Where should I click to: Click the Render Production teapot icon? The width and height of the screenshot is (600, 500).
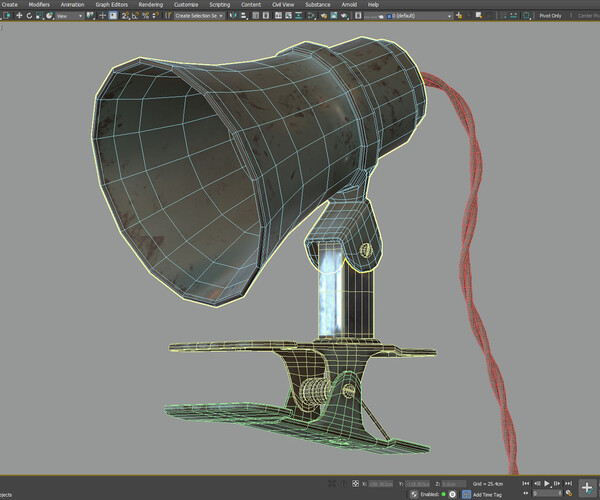tap(344, 16)
